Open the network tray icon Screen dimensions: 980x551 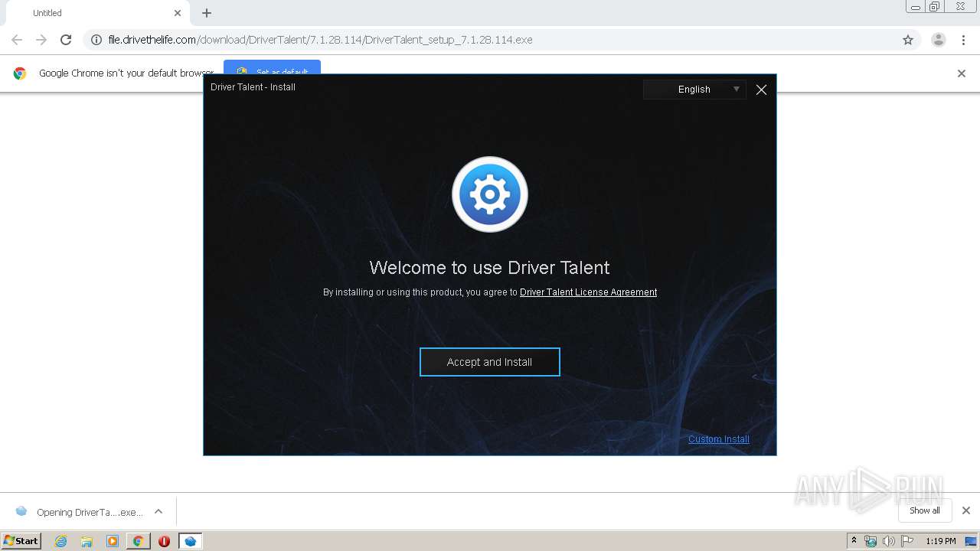point(871,541)
